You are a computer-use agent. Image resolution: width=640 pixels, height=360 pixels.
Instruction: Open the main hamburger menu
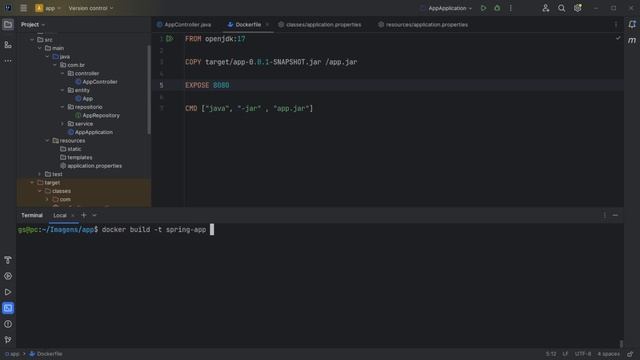(24, 8)
